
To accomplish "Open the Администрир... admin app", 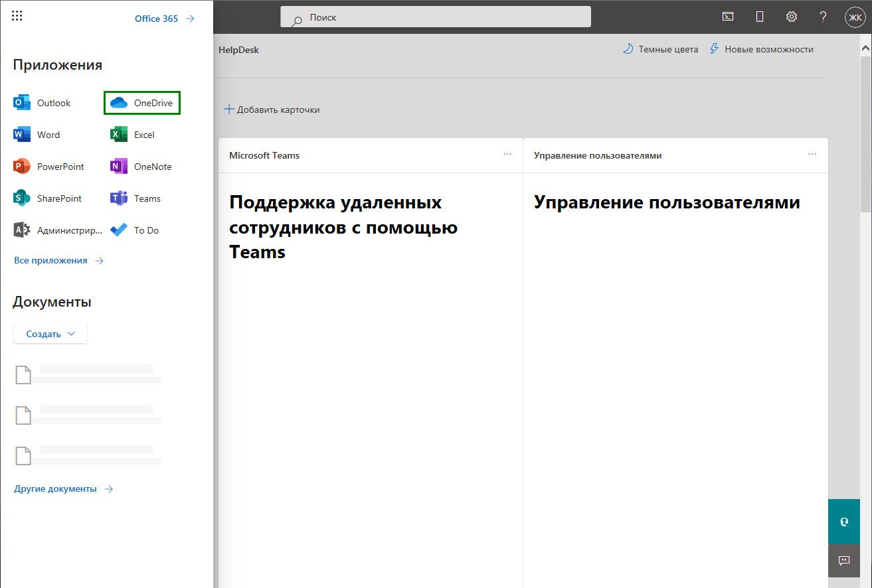I will click(x=58, y=230).
